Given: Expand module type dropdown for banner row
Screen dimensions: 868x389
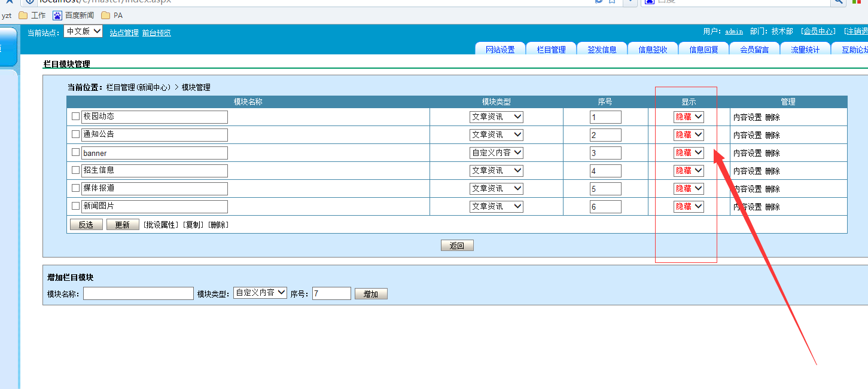Looking at the screenshot, I should tap(496, 153).
